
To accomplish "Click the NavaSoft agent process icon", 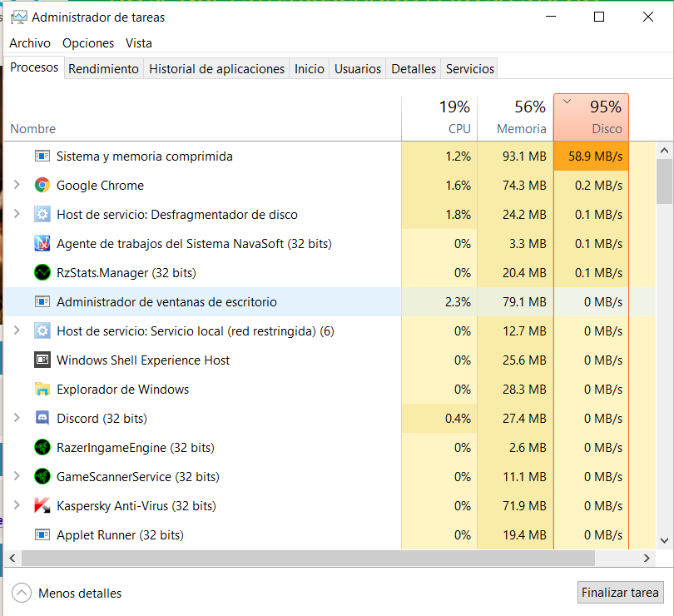I will (x=42, y=243).
